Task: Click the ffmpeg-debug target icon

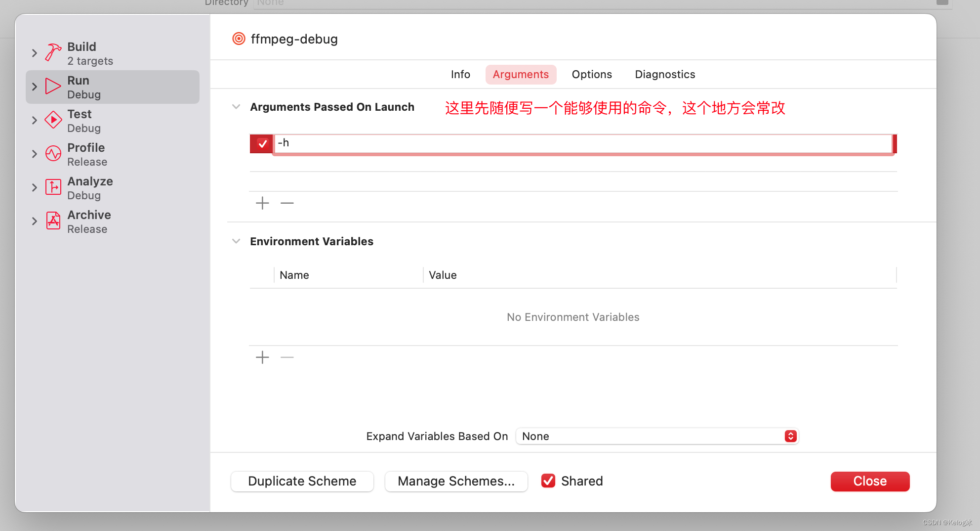Action: coord(239,39)
